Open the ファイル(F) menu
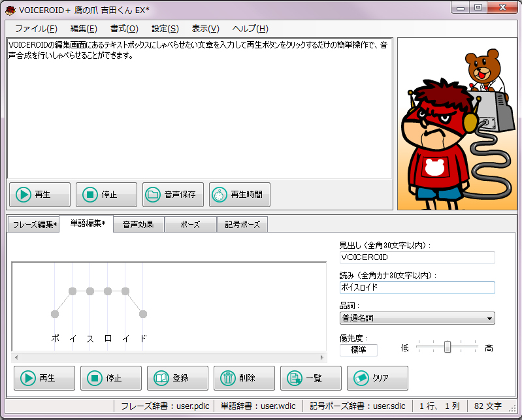 (37, 29)
